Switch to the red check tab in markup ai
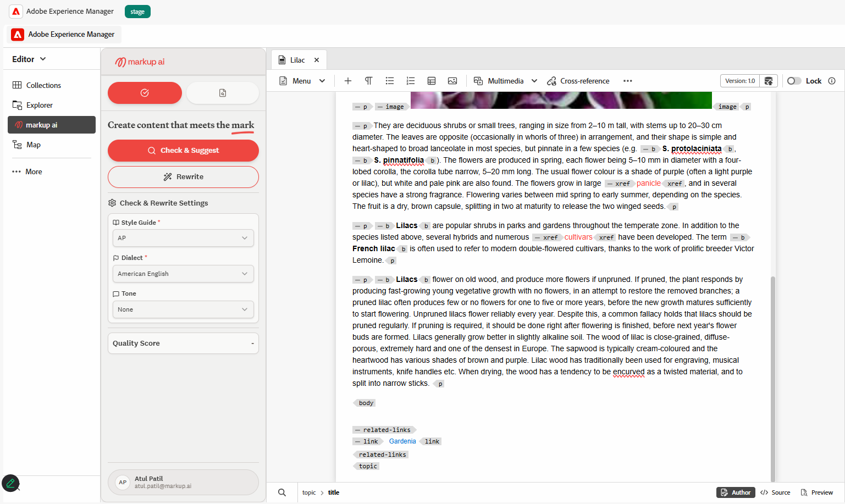Image resolution: width=845 pixels, height=504 pixels. point(145,93)
